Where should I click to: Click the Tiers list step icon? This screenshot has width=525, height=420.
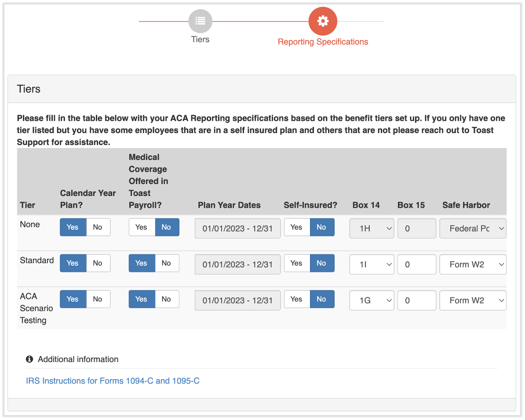coord(200,21)
